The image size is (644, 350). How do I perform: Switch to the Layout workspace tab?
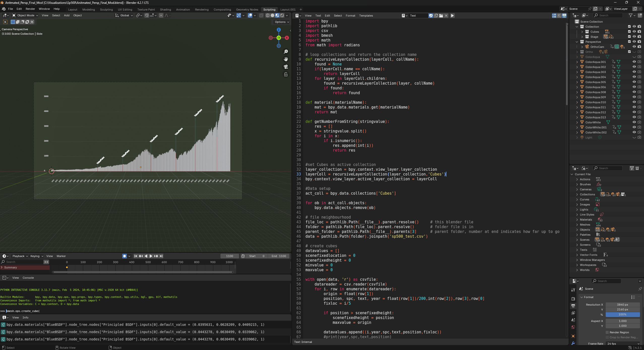coord(73,10)
